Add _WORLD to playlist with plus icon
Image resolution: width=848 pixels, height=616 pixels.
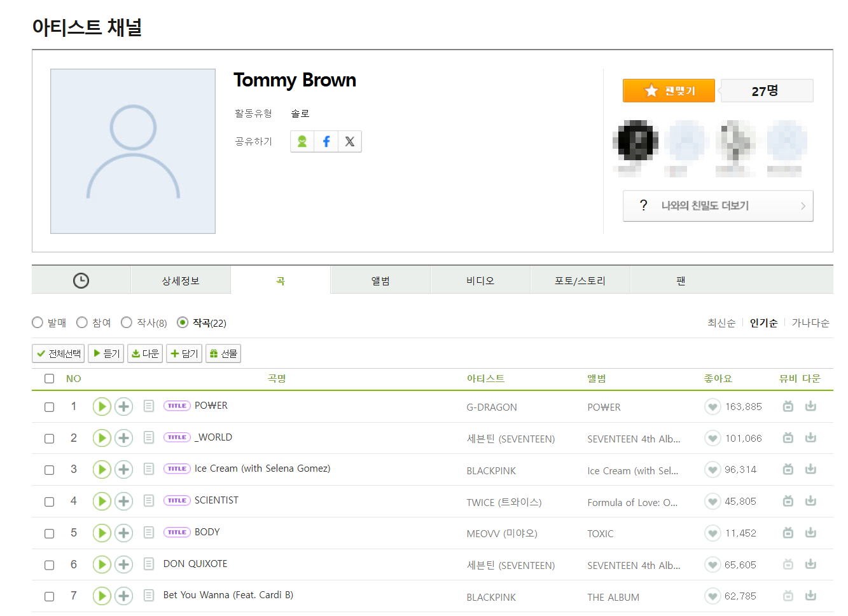tap(123, 438)
